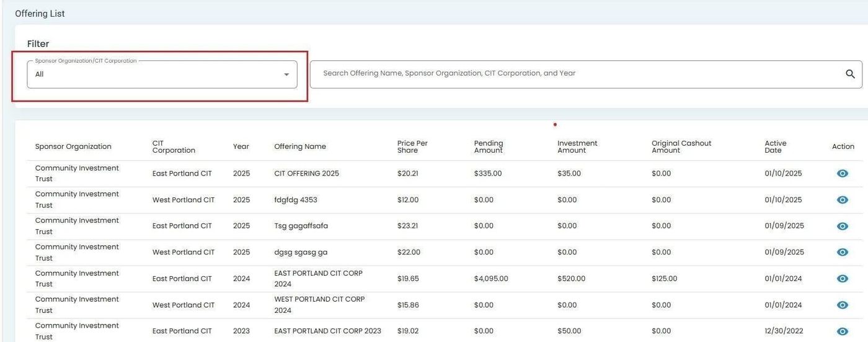Viewport: 868px width, 342px height.
Task: Click the Action column header
Action: [843, 147]
